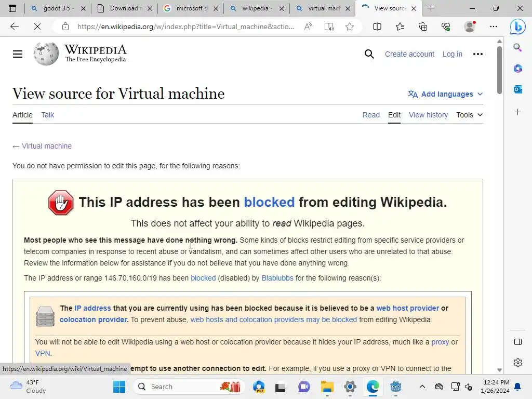The height and width of the screenshot is (399, 532).
Task: Open the 'web host provider' link
Action: coord(408,308)
